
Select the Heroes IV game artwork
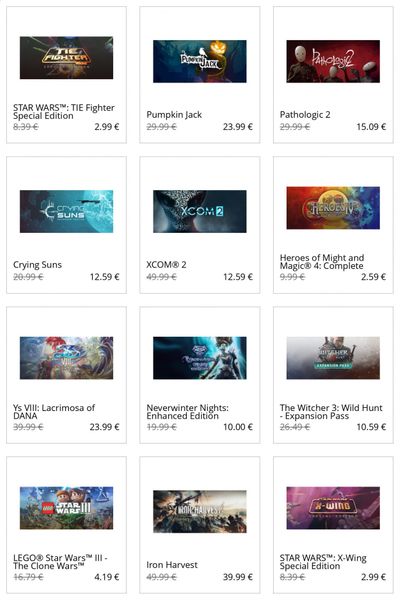(333, 208)
